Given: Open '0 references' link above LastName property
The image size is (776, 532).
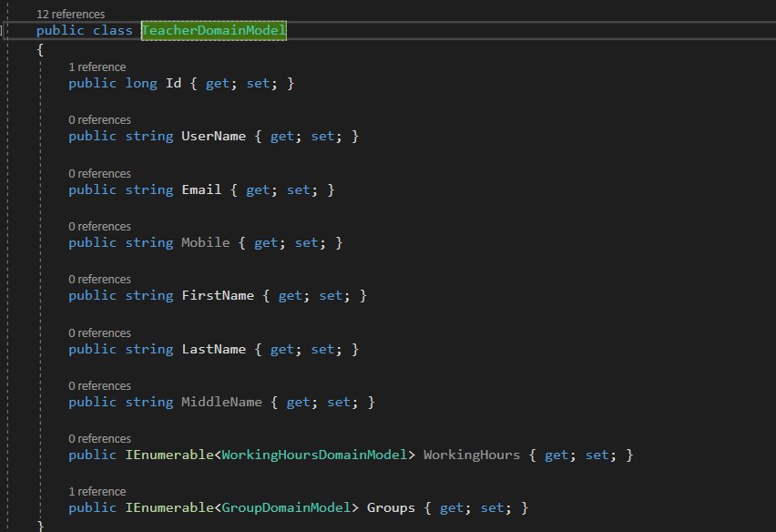Looking at the screenshot, I should tap(99, 332).
